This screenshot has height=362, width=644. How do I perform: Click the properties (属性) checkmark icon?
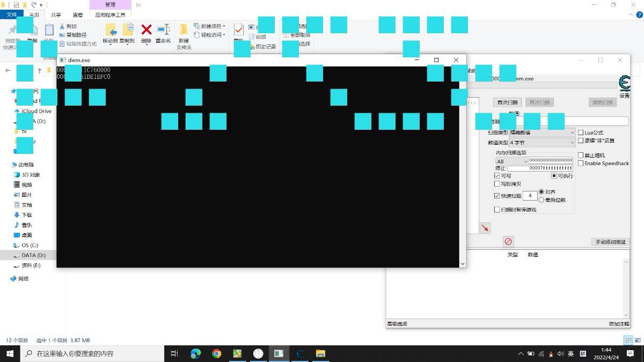coord(239,29)
